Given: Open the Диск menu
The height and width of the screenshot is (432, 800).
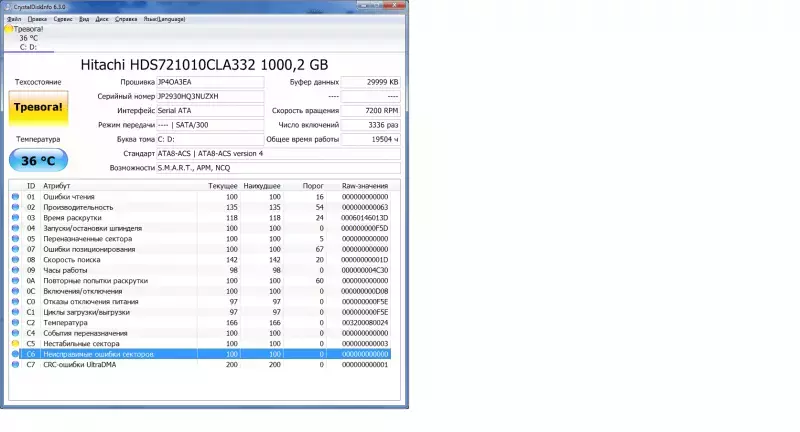Looking at the screenshot, I should point(102,19).
